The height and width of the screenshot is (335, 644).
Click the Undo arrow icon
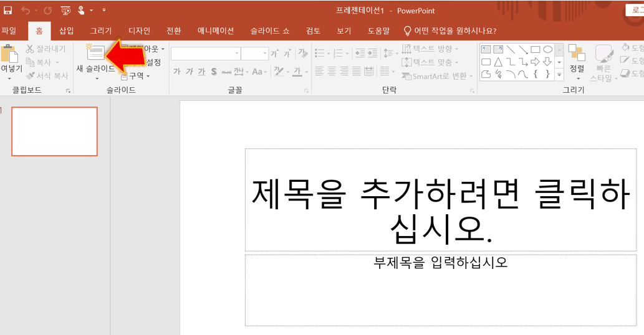click(26, 10)
